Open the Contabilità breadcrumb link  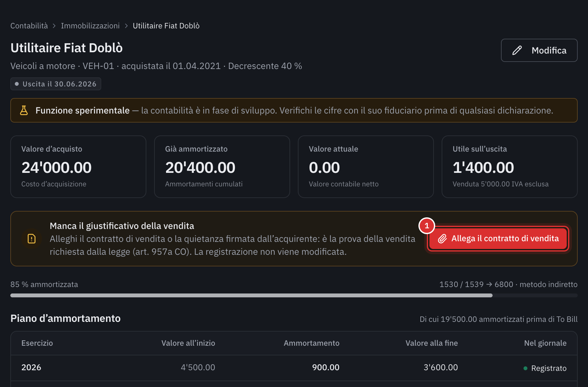pos(29,26)
